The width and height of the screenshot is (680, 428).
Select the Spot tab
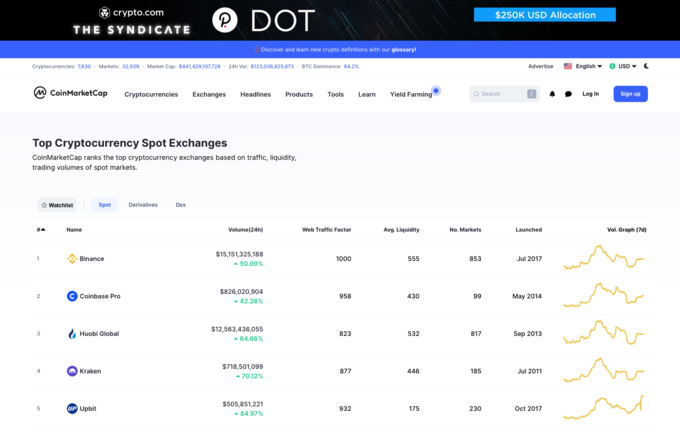pyautogui.click(x=105, y=205)
